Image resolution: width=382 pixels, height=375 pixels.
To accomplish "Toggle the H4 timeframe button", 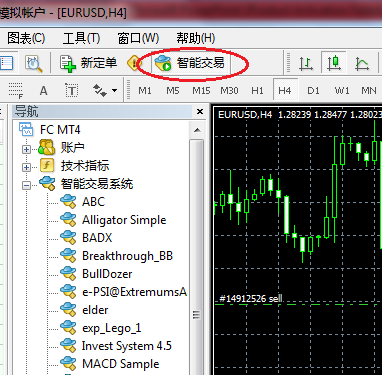I will (285, 90).
